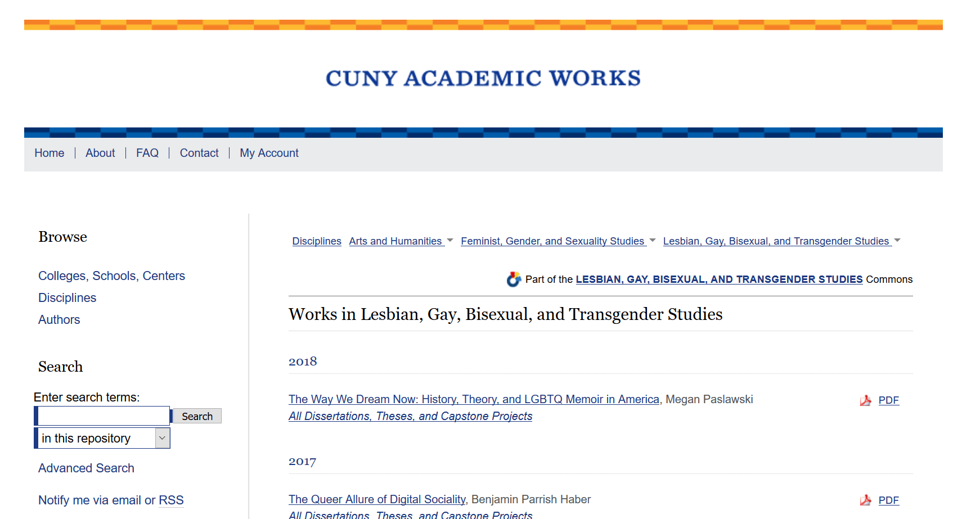Click the PDF icon for The Queer Allure of Digital Sociality
Image resolution: width=980 pixels, height=519 pixels.
tap(865, 500)
